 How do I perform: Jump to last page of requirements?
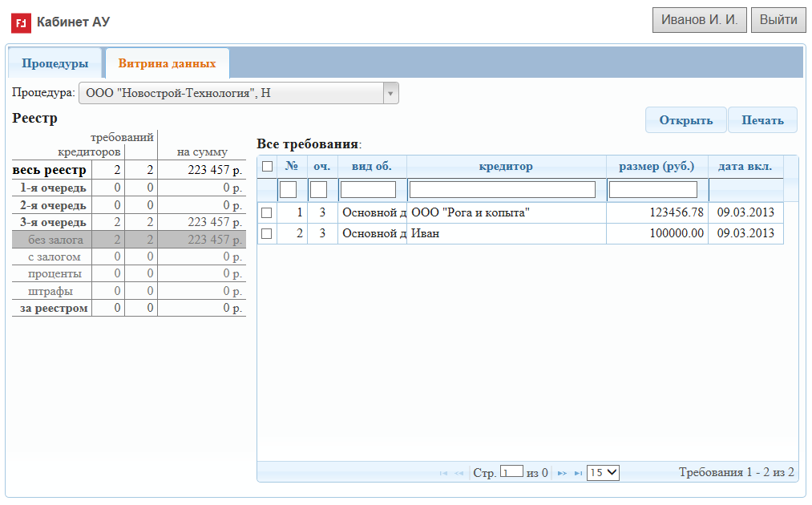(x=578, y=473)
